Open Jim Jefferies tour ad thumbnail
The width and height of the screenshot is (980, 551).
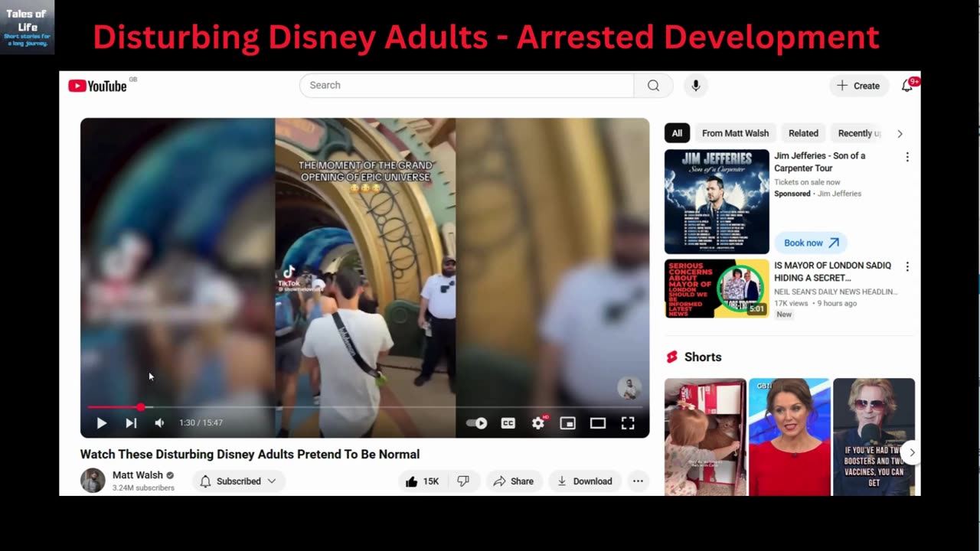pyautogui.click(x=717, y=201)
